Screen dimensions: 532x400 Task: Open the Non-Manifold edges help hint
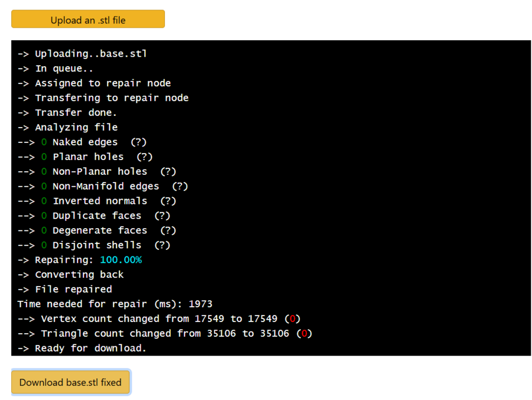pos(180,186)
